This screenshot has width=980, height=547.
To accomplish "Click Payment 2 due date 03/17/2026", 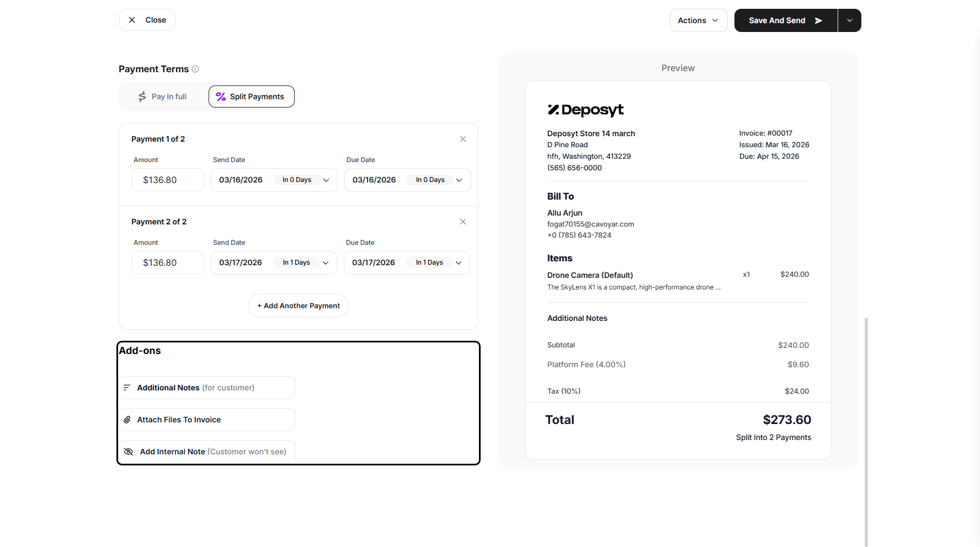I will [374, 262].
